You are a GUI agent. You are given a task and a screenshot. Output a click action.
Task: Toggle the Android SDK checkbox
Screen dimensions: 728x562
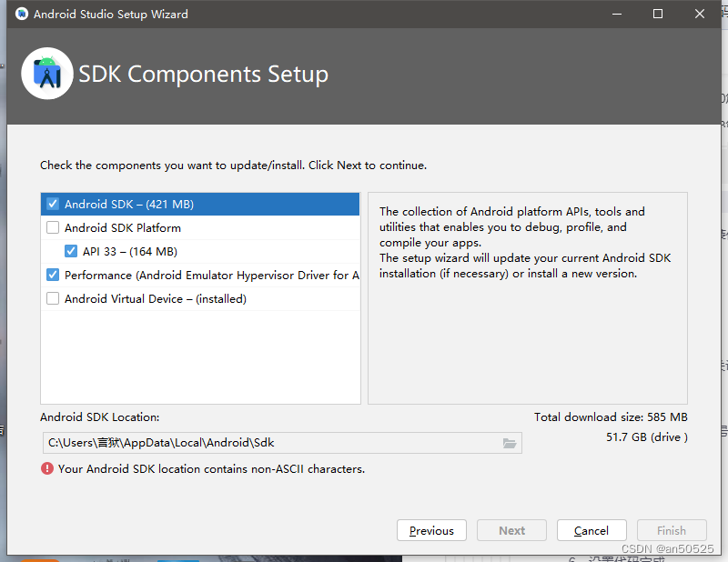pos(53,205)
